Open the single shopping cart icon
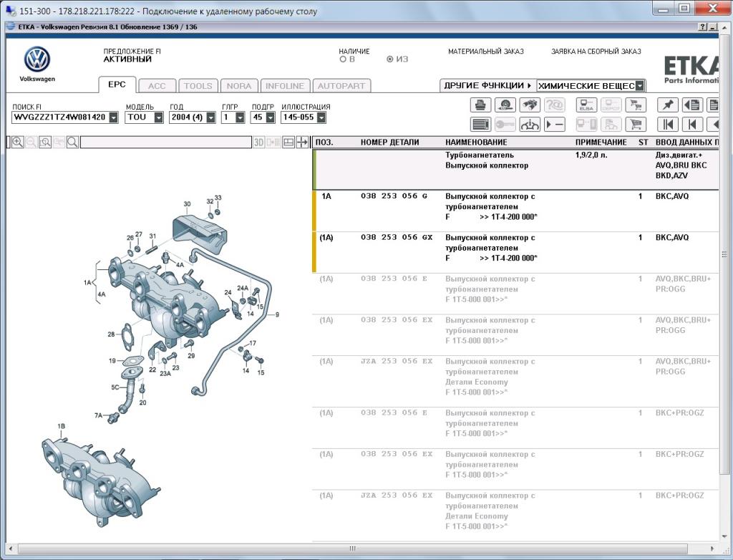Viewport: 733px width, 560px height. coord(636,125)
